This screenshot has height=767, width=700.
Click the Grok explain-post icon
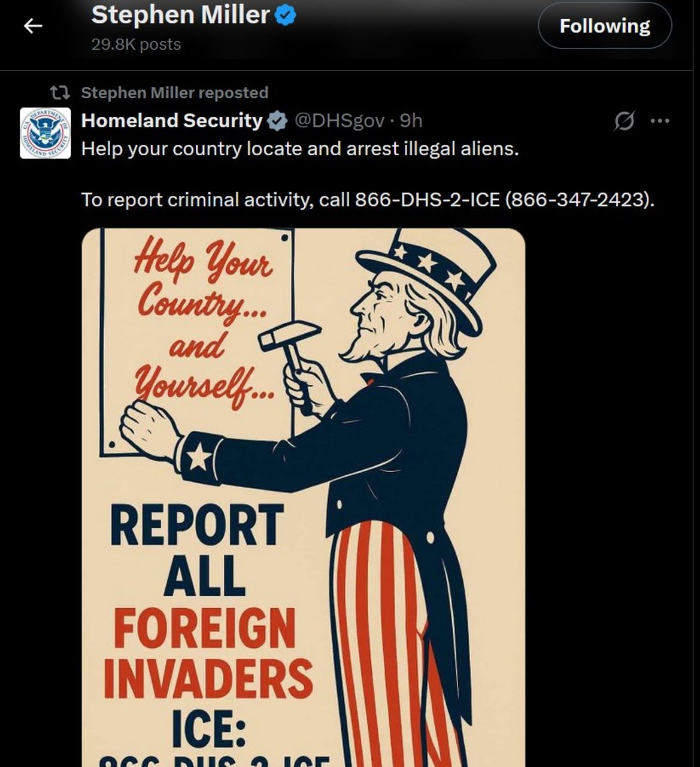pyautogui.click(x=624, y=121)
